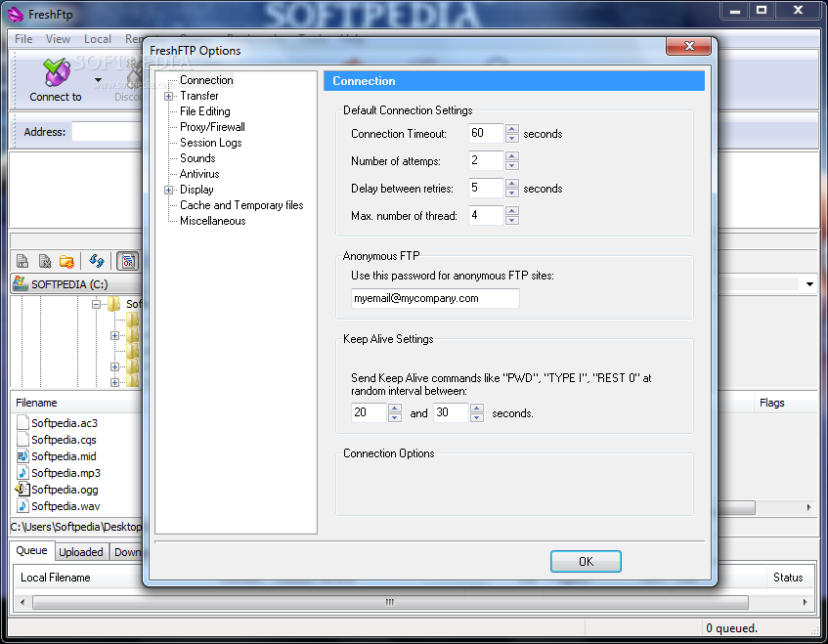
Task: Select Softpedia.wav in local file list
Action: pos(65,506)
